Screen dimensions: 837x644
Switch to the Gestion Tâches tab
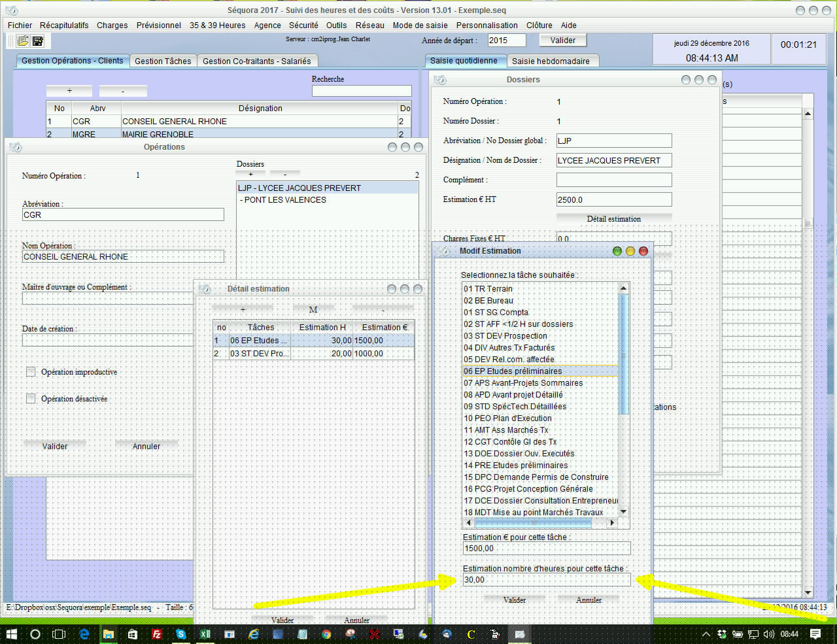[x=163, y=61]
